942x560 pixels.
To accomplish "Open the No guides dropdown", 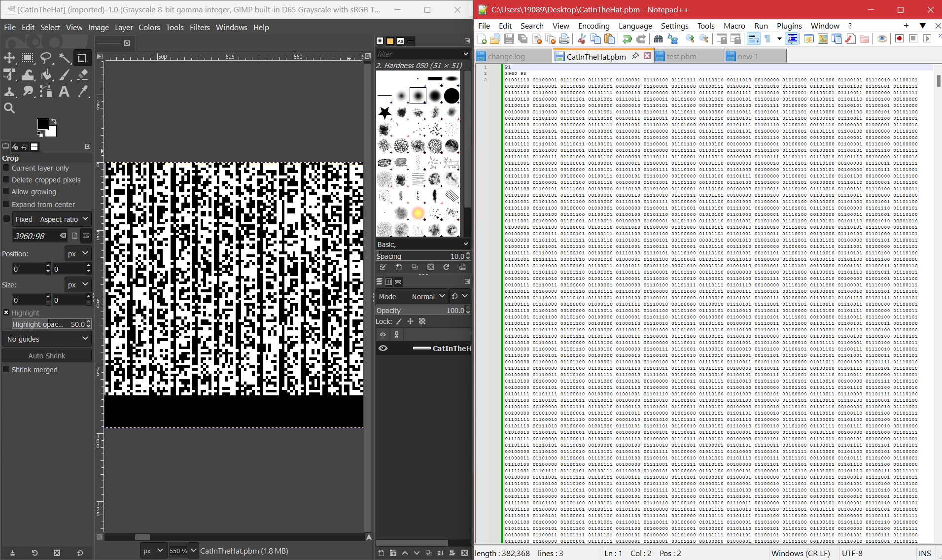I will click(x=47, y=339).
